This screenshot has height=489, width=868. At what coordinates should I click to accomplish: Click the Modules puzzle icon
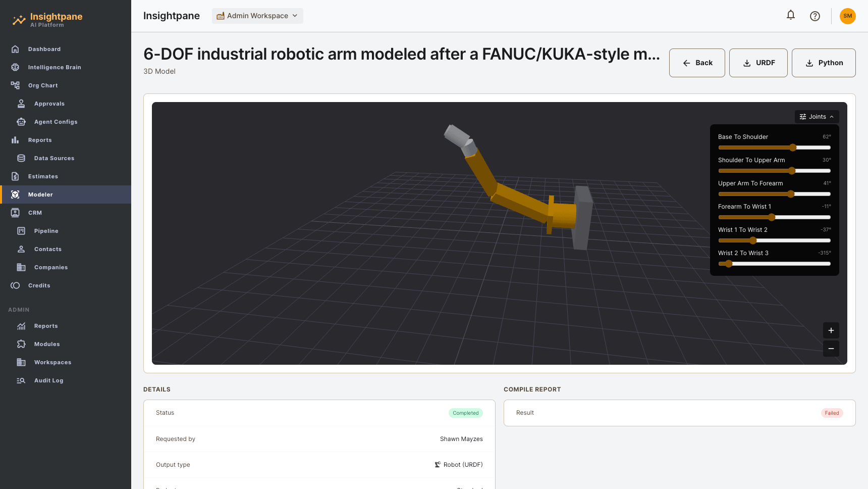click(x=21, y=344)
